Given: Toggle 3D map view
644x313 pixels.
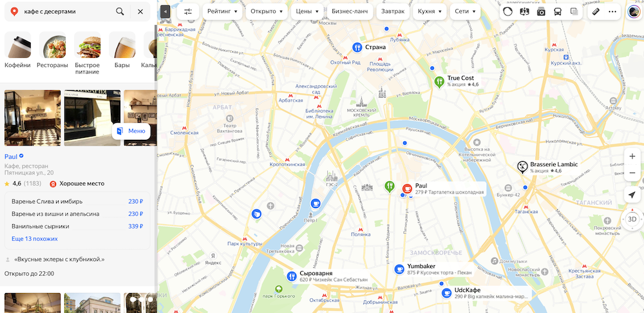Looking at the screenshot, I should click(x=632, y=219).
